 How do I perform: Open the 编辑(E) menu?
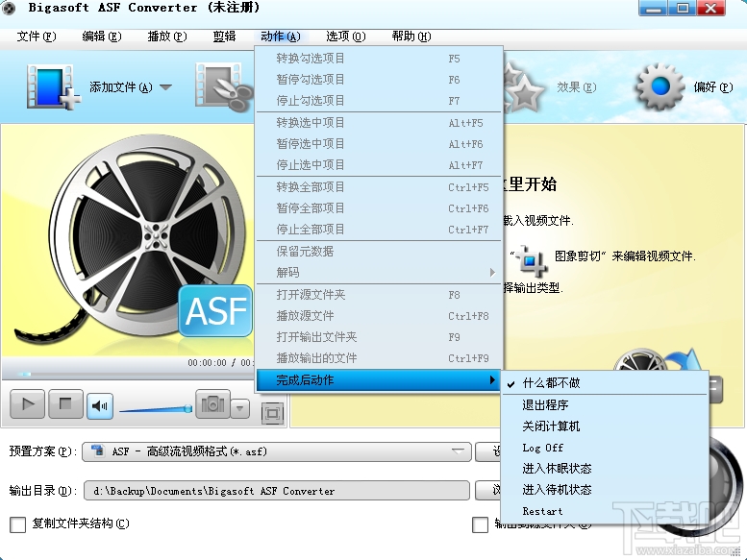point(102,37)
